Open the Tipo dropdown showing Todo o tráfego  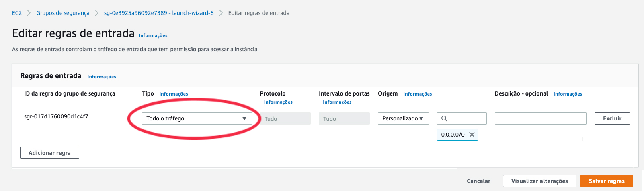pyautogui.click(x=197, y=118)
